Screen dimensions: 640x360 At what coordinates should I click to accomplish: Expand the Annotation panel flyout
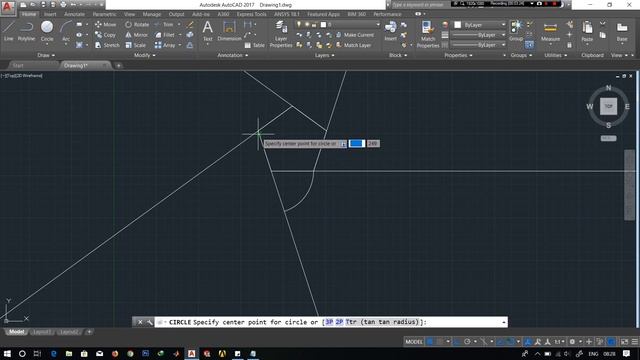point(233,55)
